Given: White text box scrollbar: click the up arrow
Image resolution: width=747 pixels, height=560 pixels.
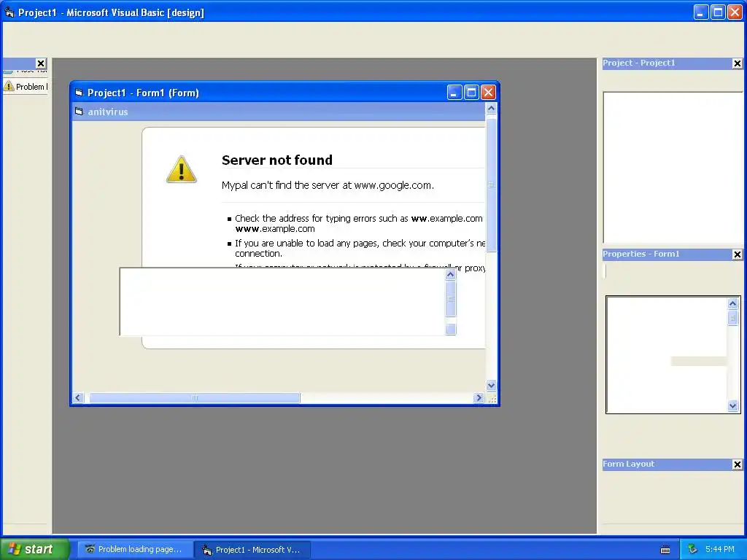Looking at the screenshot, I should [450, 274].
